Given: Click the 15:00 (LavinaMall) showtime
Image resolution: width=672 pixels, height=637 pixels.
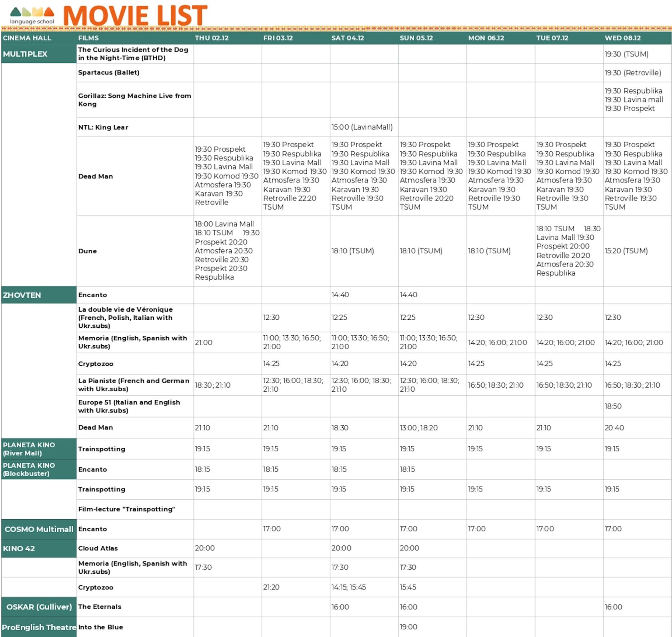Looking at the screenshot, I should coord(362,127).
